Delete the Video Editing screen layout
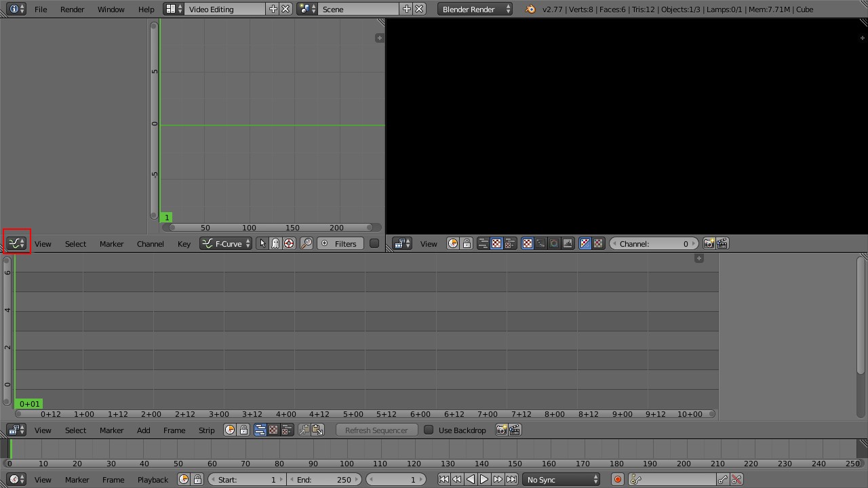 coord(286,9)
